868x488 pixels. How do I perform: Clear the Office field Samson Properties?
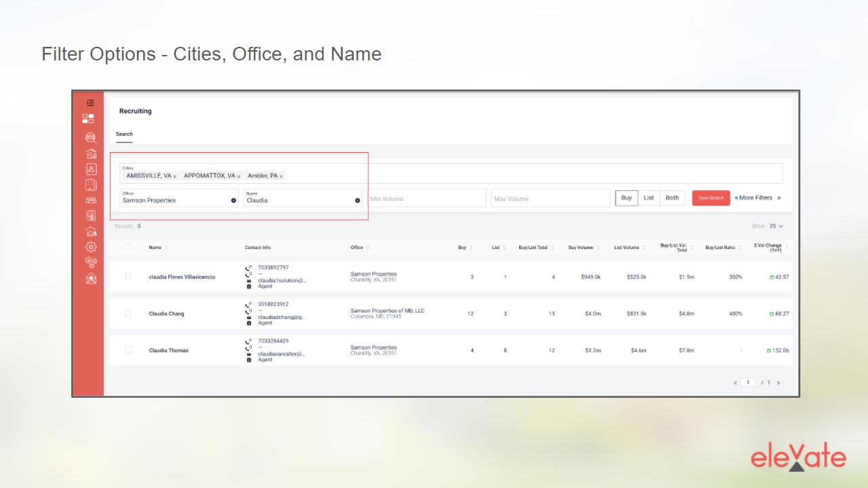click(233, 200)
